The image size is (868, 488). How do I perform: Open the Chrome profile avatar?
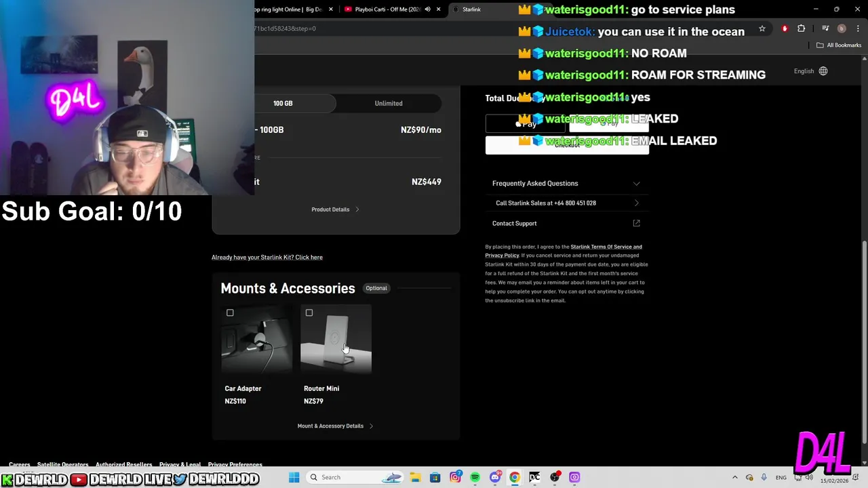842,28
